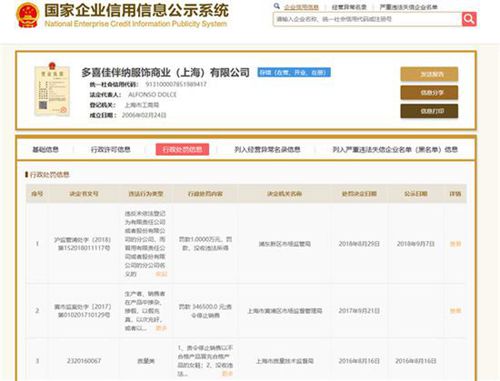This screenshot has width=500, height=381.
Task: Expand 更多 in row 1 violation type
Action: [161, 274]
